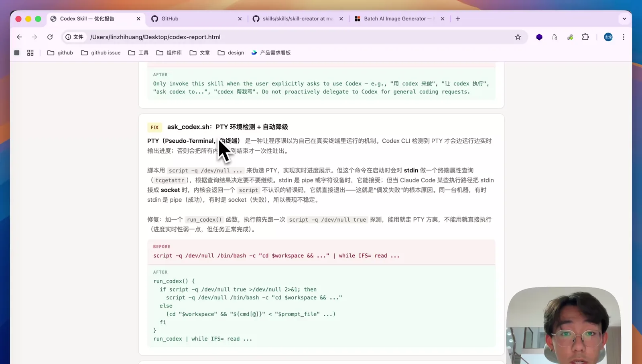Click the ask_codex.sh PTY heading

228,127
